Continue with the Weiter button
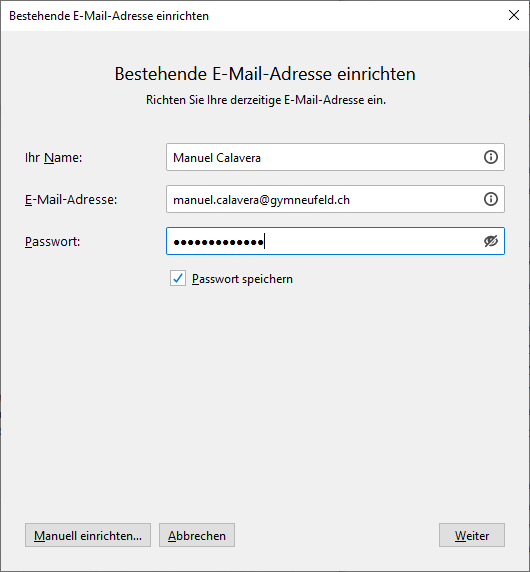The width and height of the screenshot is (530, 572). tap(472, 535)
